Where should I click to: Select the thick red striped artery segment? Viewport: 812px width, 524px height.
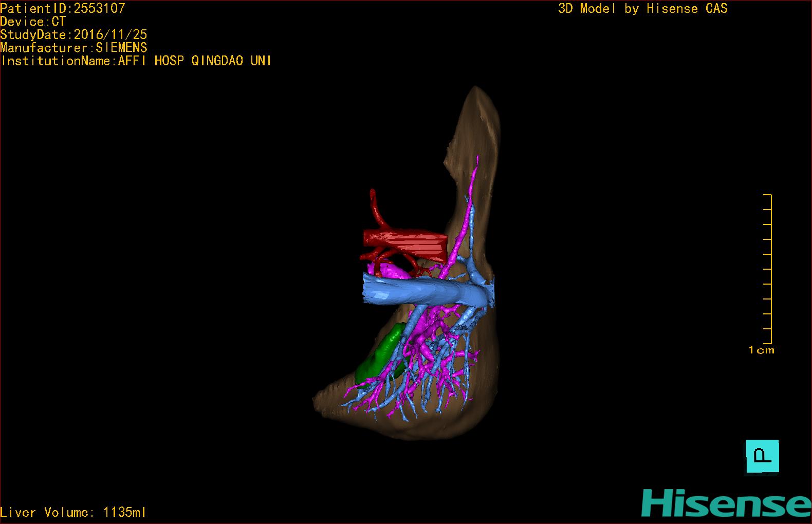[x=406, y=243]
